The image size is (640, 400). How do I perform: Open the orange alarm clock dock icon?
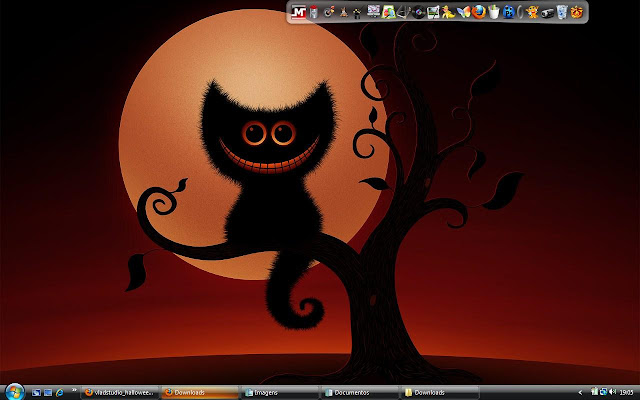(576, 12)
